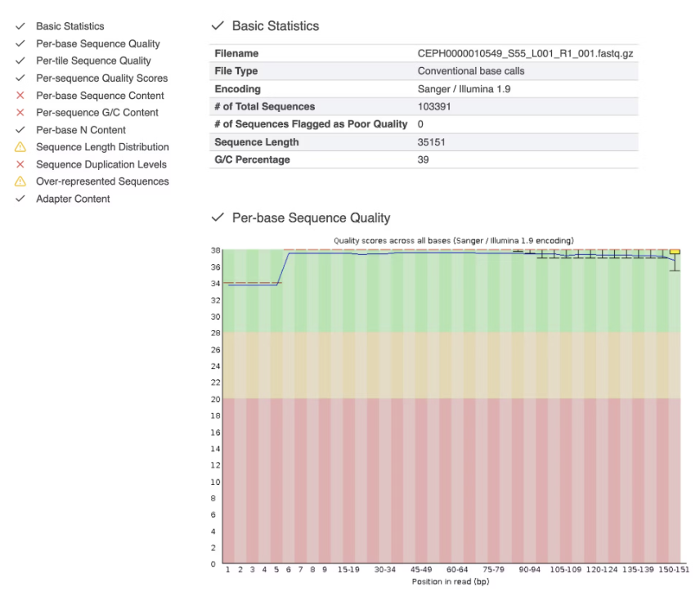Click the y-axis tick label 20
The height and width of the screenshot is (605, 700).
216,399
